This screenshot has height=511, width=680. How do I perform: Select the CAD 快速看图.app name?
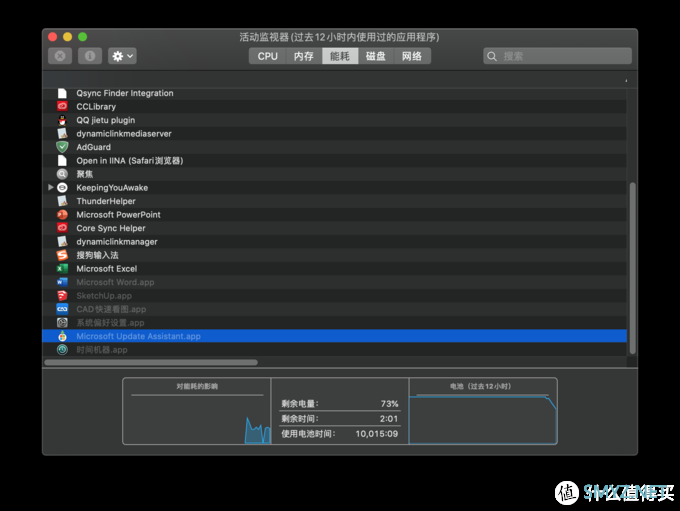pos(111,309)
